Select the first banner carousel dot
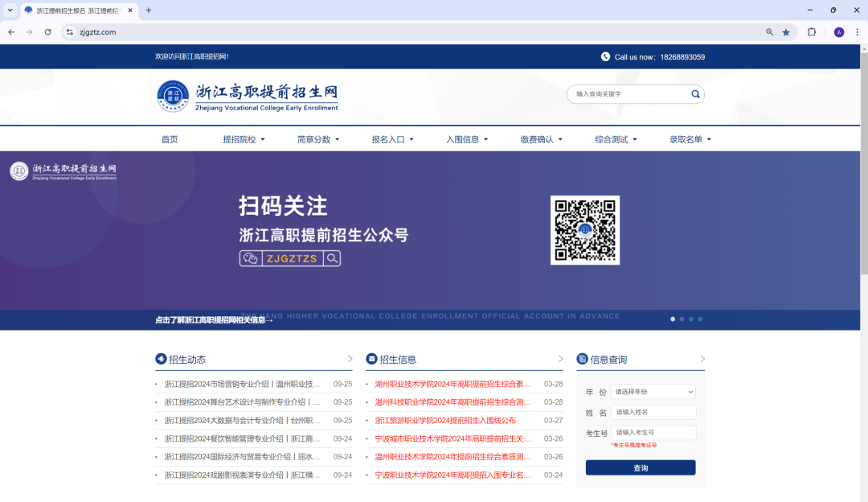Screen dimensions: 868x502 673,319
